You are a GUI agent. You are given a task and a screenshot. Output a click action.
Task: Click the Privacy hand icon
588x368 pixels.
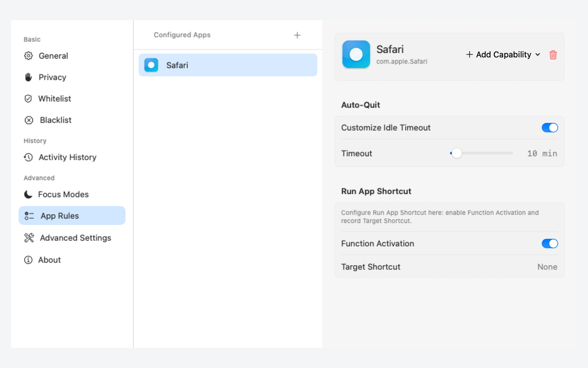pyautogui.click(x=28, y=77)
